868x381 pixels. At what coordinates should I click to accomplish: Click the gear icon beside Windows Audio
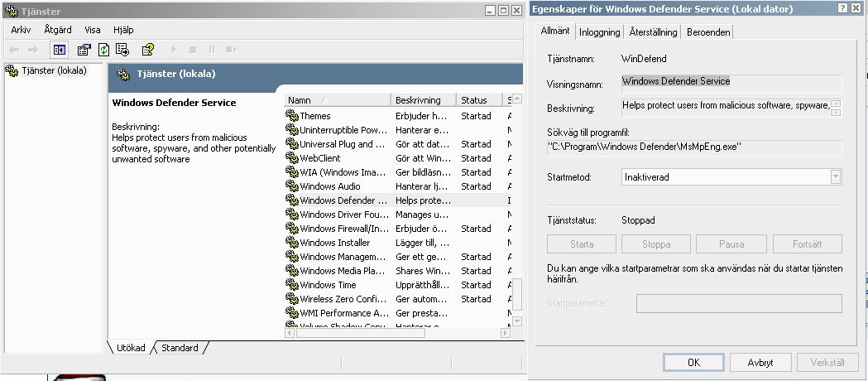(292, 186)
